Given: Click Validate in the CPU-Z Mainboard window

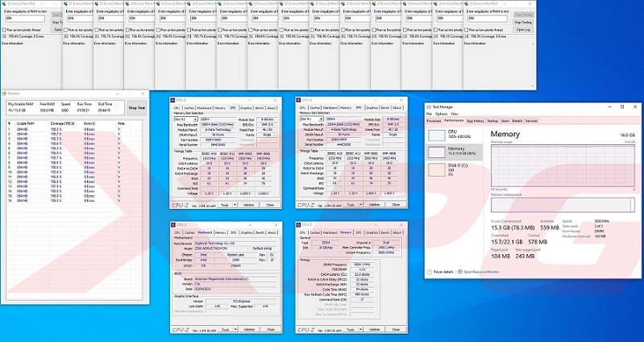Looking at the screenshot, I should [x=248, y=330].
